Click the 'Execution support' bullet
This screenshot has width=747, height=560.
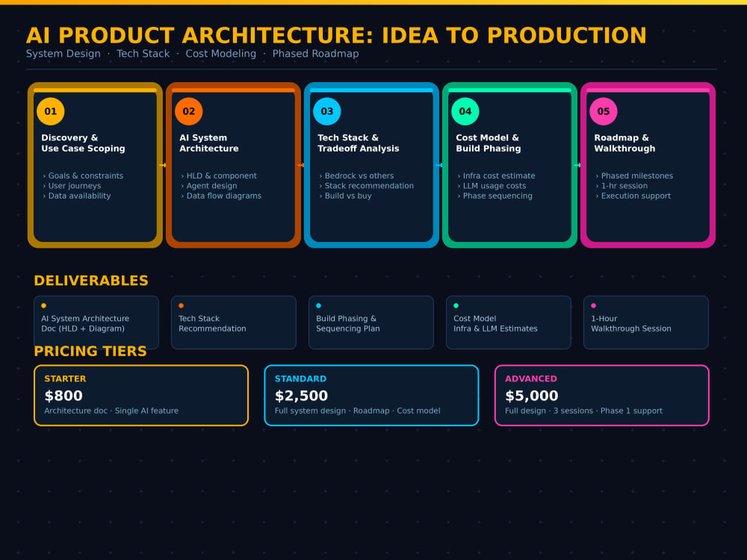(633, 196)
